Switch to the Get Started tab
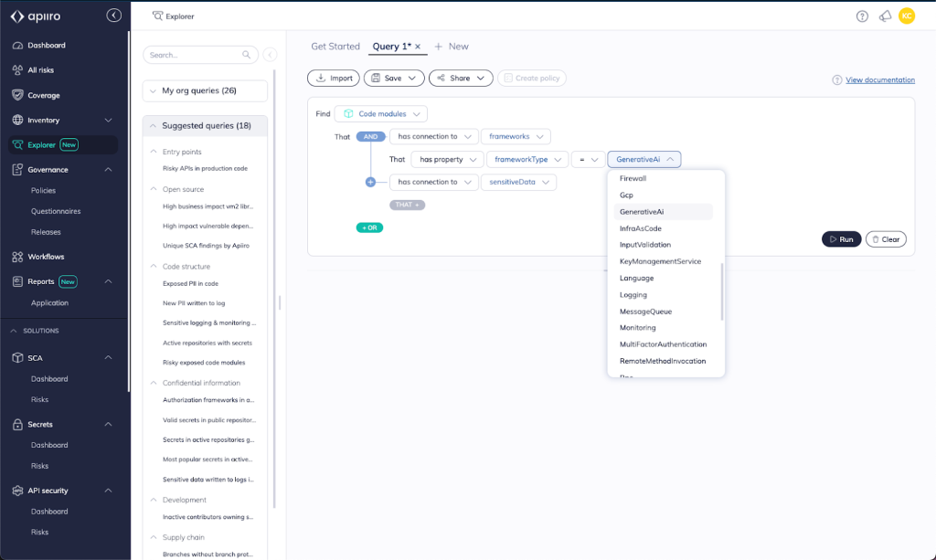 (335, 47)
